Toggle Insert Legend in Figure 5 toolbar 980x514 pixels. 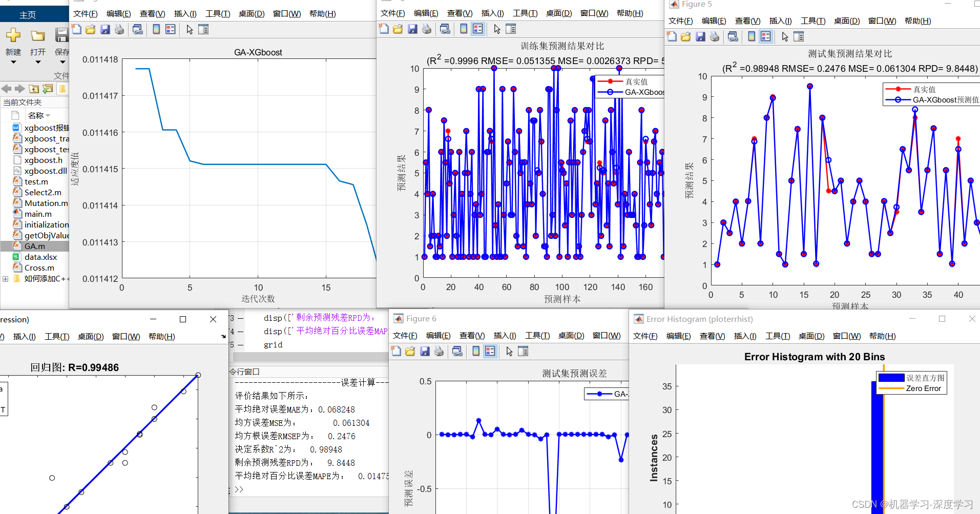(766, 36)
